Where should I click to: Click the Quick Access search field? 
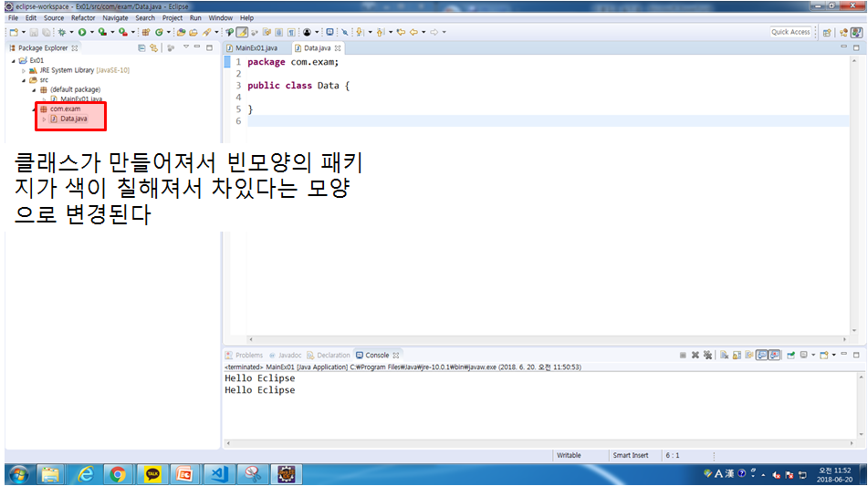coord(790,32)
